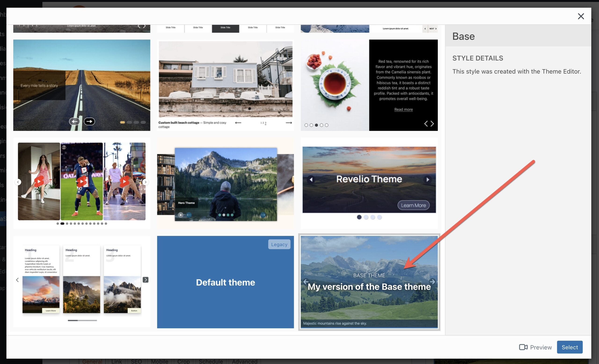The height and width of the screenshot is (364, 599).
Task: Click Revelio Theme right triangle arrow
Action: pos(428,180)
